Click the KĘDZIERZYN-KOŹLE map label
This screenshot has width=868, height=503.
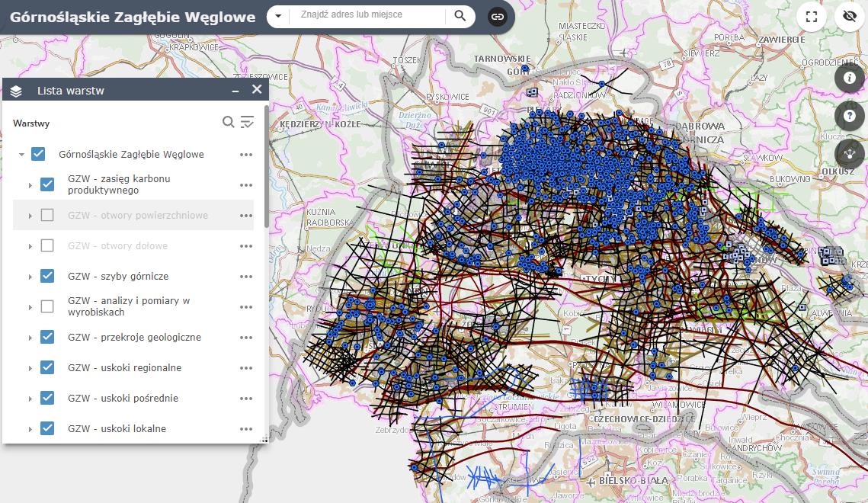pyautogui.click(x=320, y=124)
